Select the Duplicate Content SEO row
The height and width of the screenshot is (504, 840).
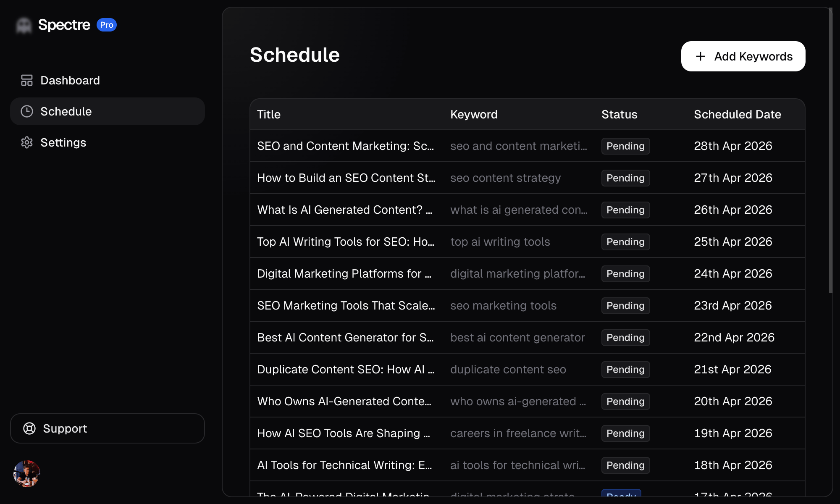pyautogui.click(x=346, y=369)
